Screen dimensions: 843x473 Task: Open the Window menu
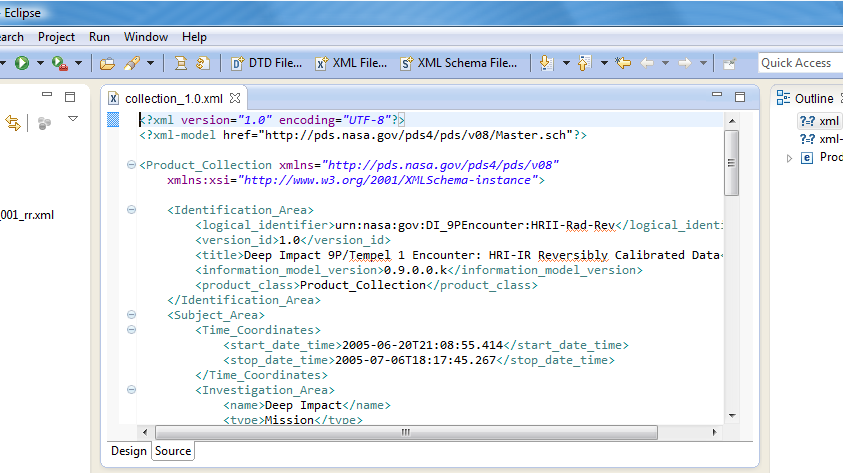coord(146,37)
